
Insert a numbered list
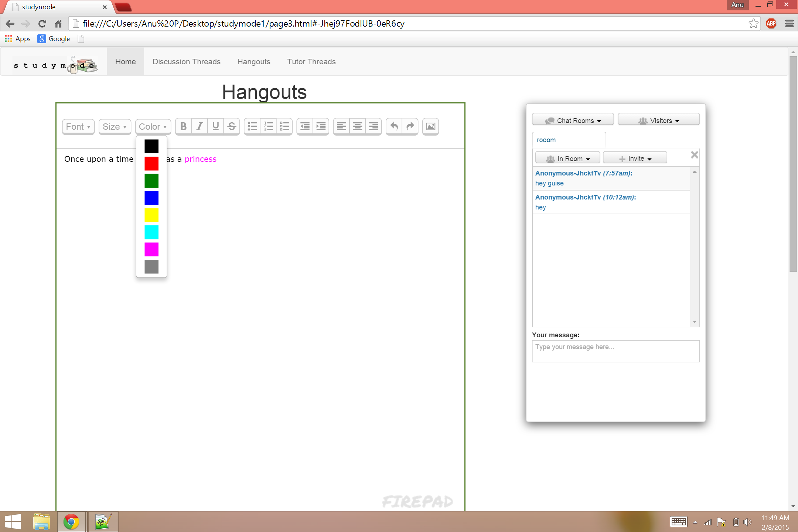[x=269, y=127]
